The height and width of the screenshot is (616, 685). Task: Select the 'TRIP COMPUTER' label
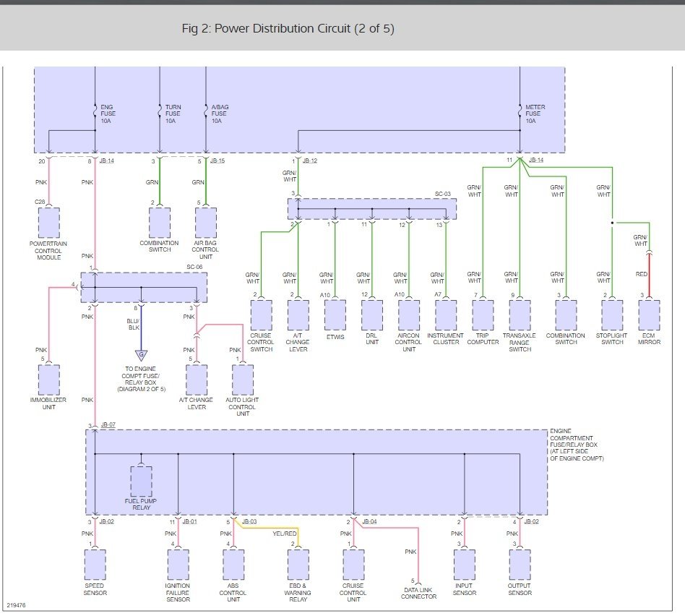click(483, 339)
